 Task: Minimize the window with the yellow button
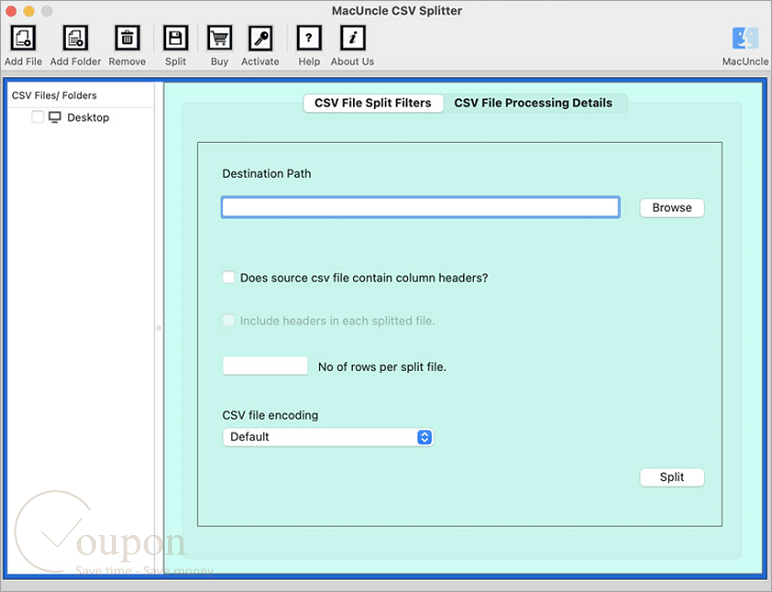29,11
